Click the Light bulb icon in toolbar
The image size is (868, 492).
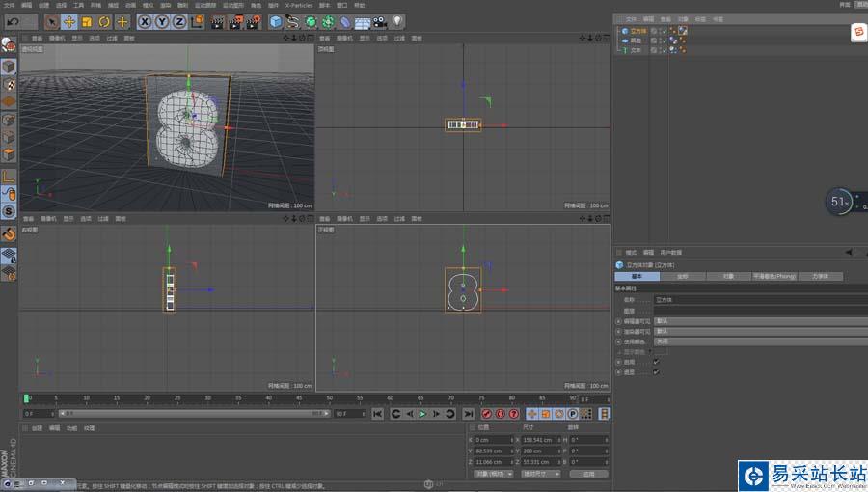pyautogui.click(x=397, y=21)
